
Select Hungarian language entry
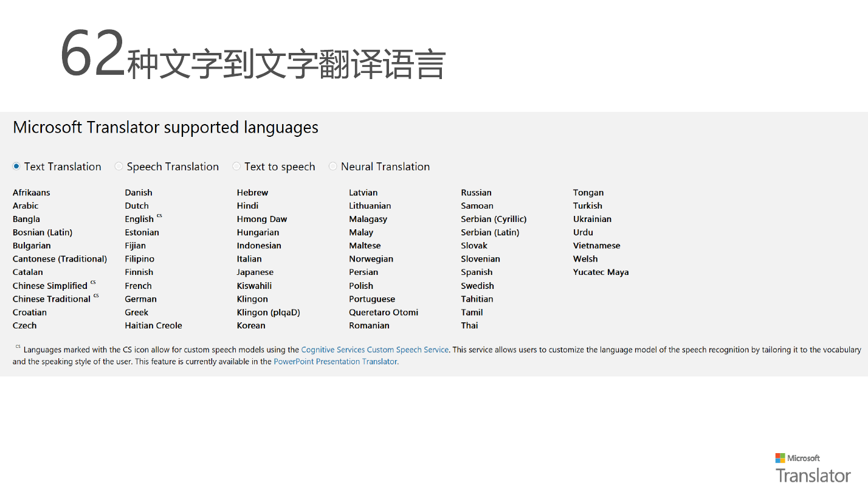[258, 232]
